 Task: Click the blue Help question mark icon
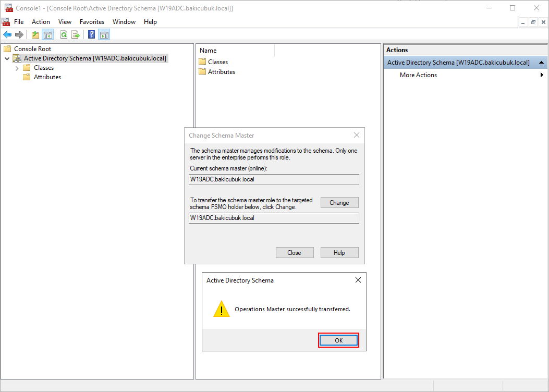tap(91, 34)
